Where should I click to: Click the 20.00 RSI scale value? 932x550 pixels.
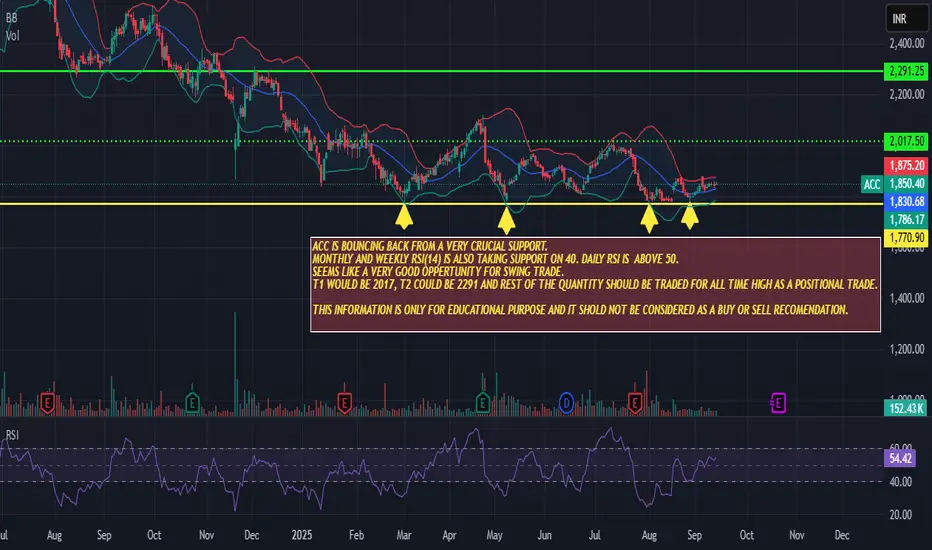click(x=900, y=515)
